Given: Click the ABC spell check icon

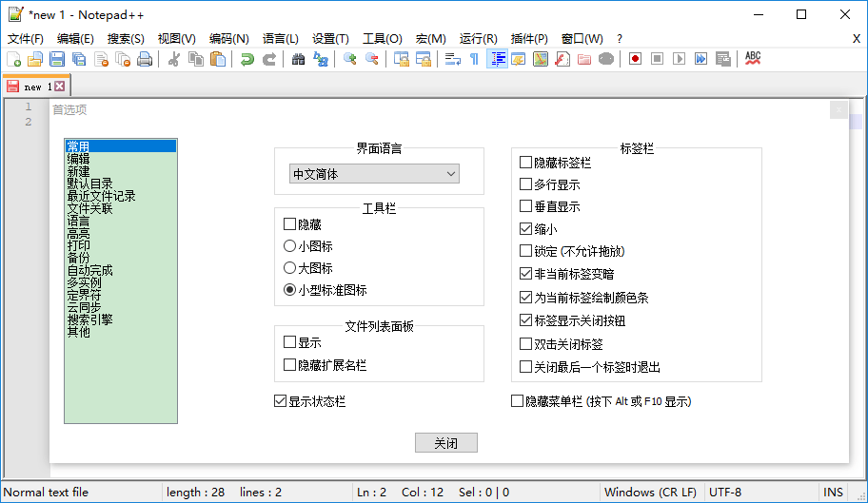Looking at the screenshot, I should point(752,59).
